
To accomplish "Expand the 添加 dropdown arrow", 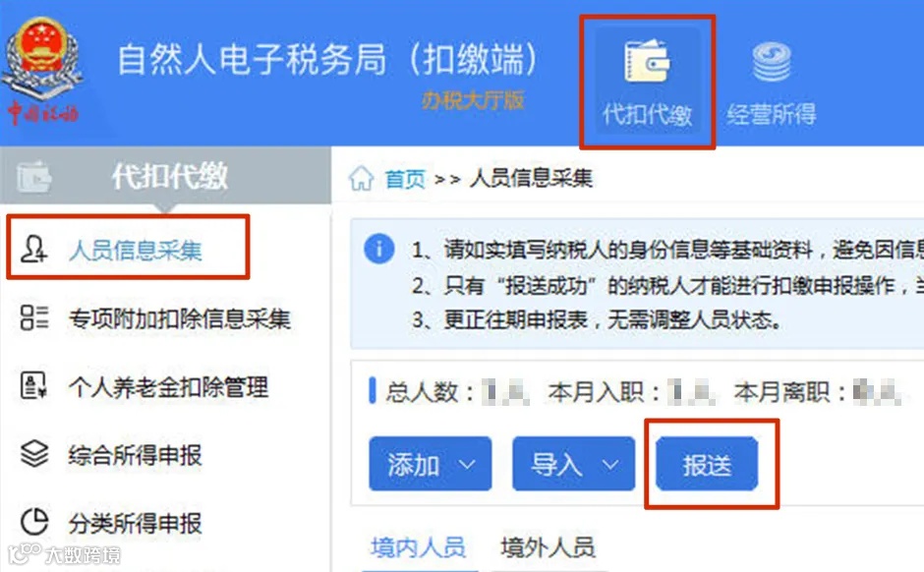I will [467, 464].
